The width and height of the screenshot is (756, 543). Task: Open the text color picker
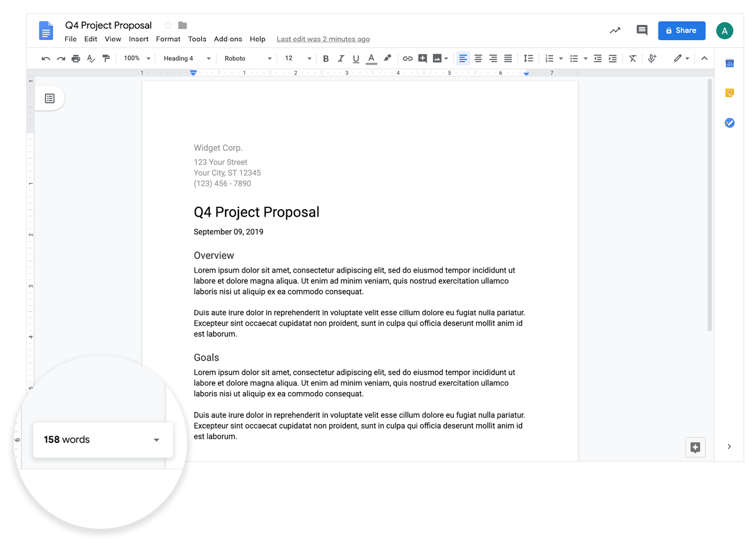click(x=371, y=58)
